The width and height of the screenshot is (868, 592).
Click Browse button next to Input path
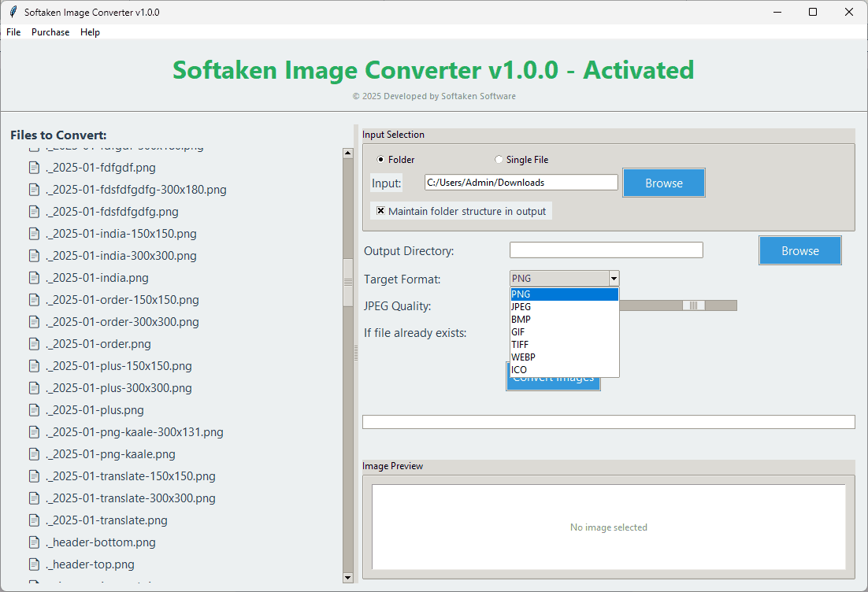[x=664, y=183]
